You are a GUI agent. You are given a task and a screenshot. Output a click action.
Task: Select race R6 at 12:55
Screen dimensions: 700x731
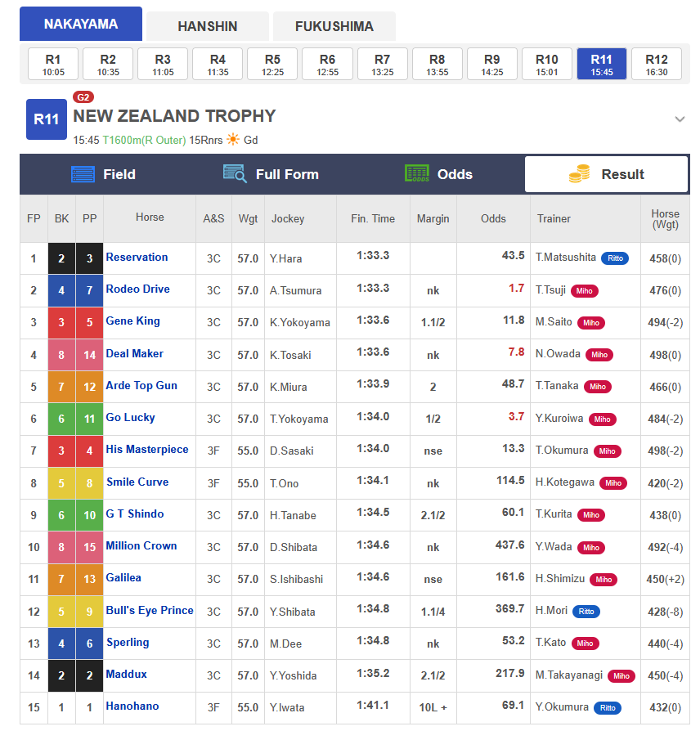(327, 65)
